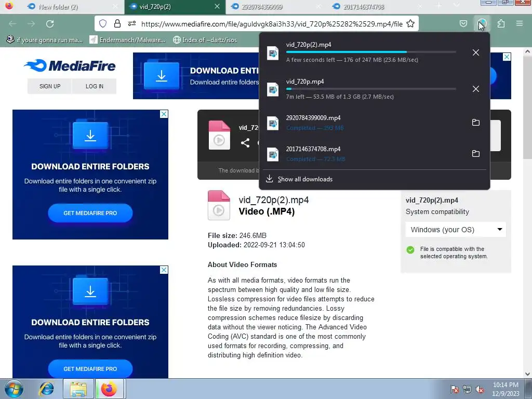Open Windows Explorer from taskbar

click(78, 389)
